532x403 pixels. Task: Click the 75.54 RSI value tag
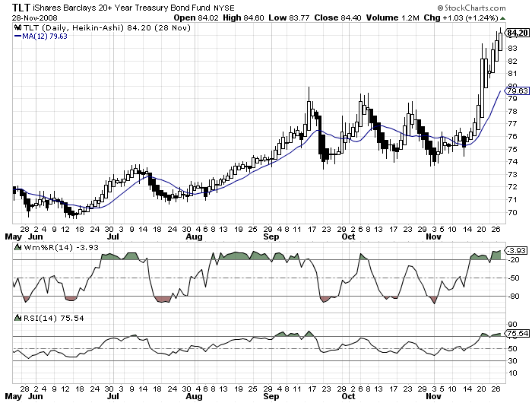(516, 333)
